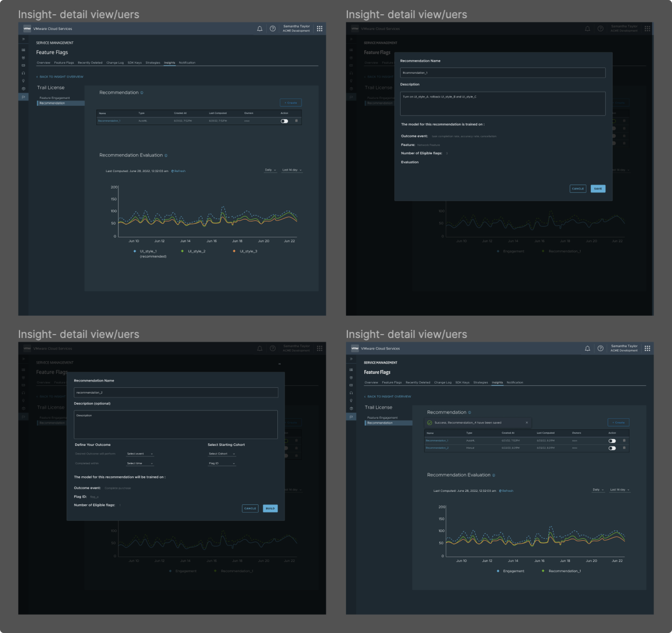Select cube sidebar icon in UI_style legend frame
Viewport: 672px width, 633px height.
pos(23,89)
